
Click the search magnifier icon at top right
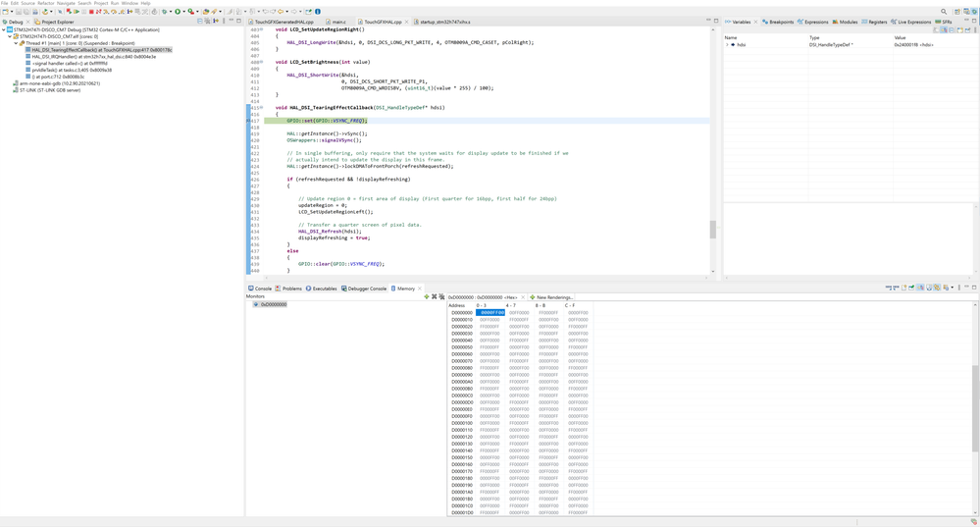[944, 11]
